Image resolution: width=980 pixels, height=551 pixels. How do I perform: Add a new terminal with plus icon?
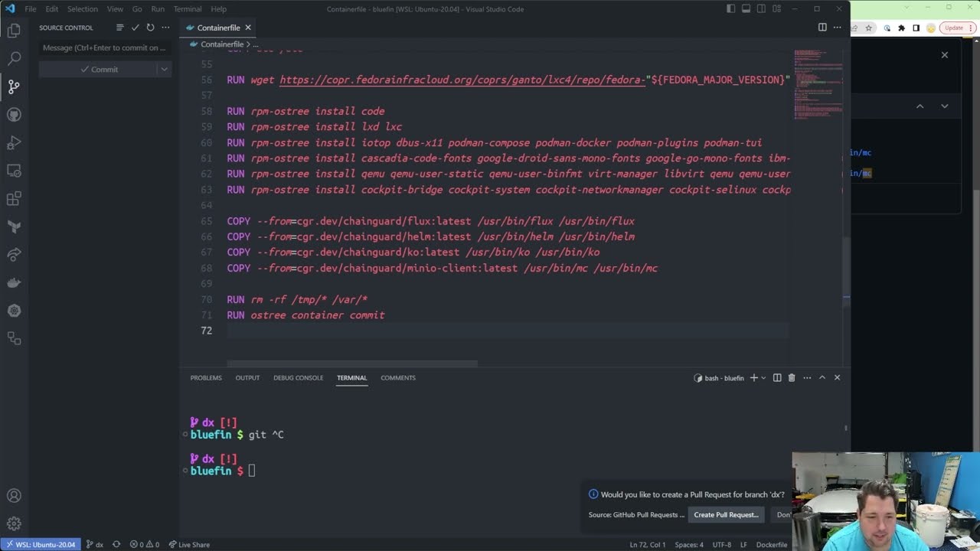click(x=753, y=377)
